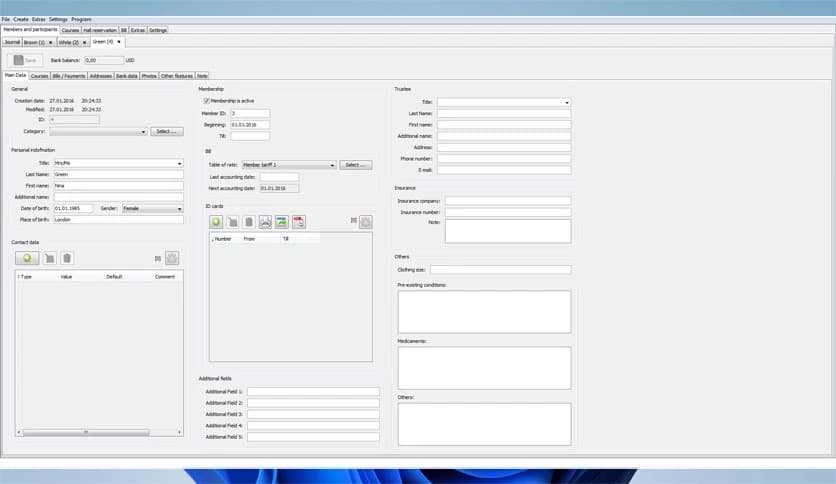836x484 pixels.
Task: Add a new contact data entry
Action: 27,259
